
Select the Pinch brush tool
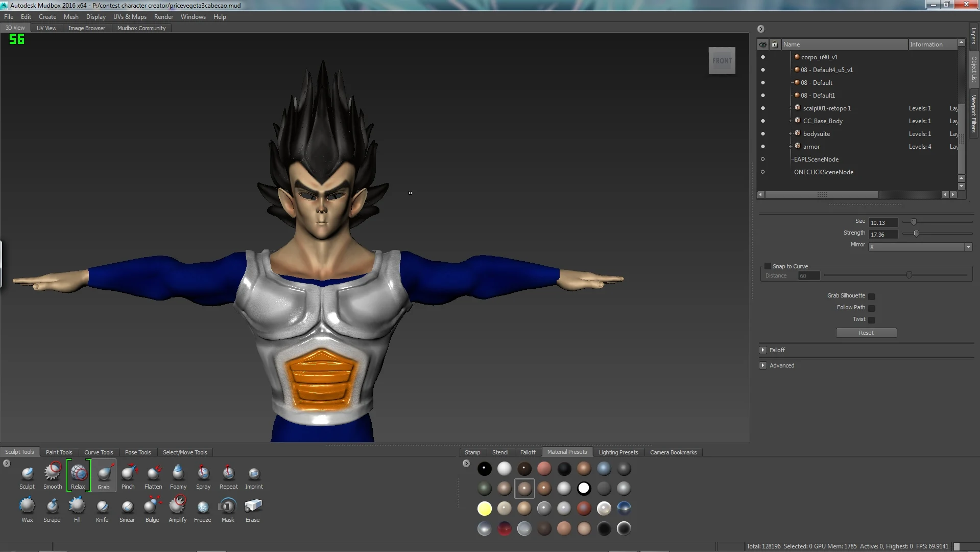(128, 476)
